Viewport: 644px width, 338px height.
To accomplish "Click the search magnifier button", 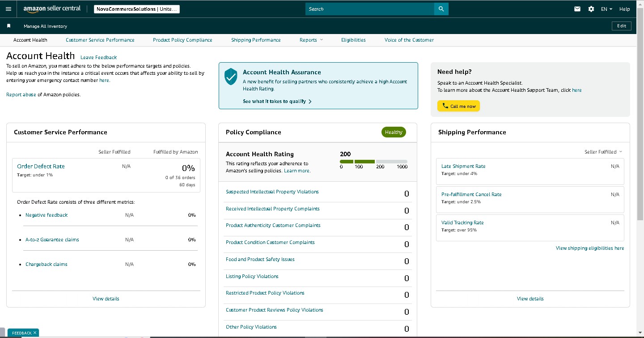I will pyautogui.click(x=441, y=9).
